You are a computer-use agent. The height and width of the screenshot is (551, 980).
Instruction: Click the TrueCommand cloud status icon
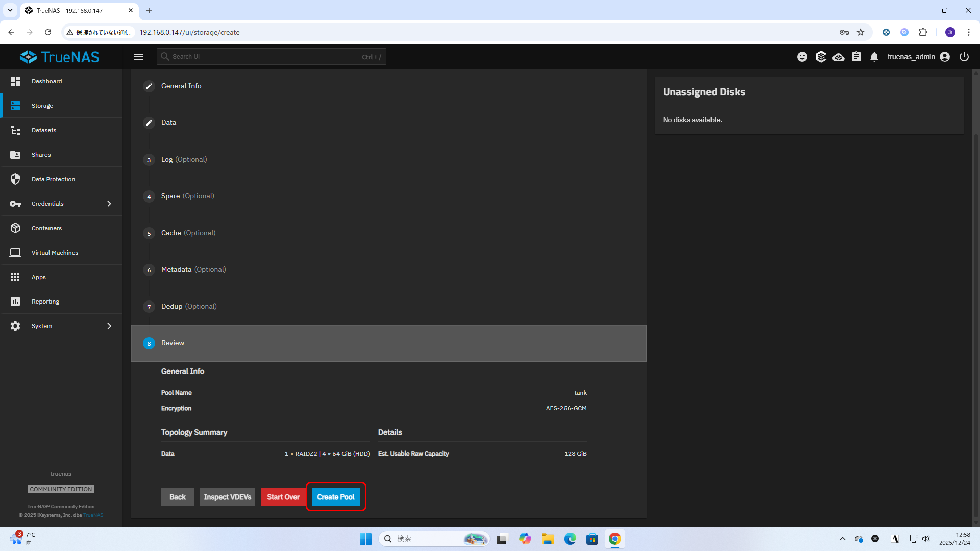[838, 57]
